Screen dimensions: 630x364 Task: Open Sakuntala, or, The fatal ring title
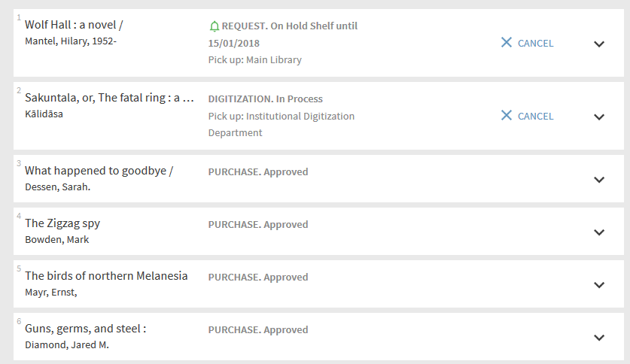point(109,98)
